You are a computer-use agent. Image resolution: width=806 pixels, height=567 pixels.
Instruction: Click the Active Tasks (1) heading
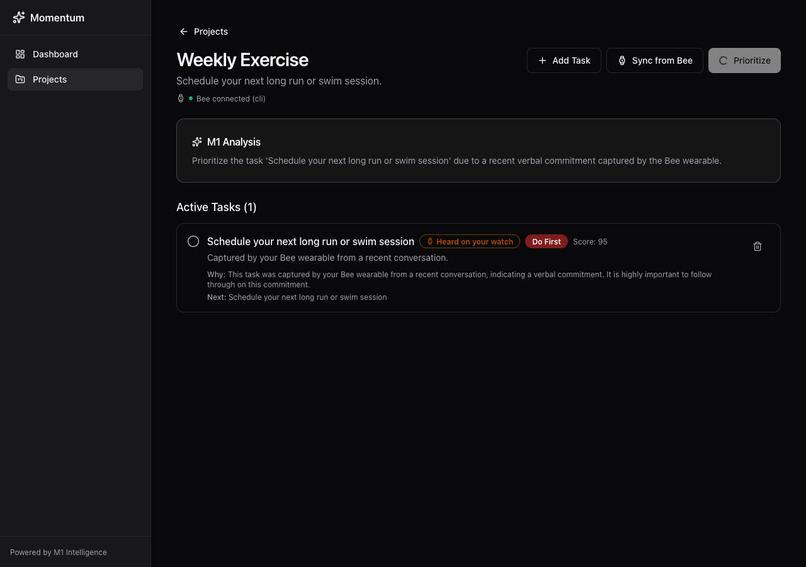pos(216,207)
